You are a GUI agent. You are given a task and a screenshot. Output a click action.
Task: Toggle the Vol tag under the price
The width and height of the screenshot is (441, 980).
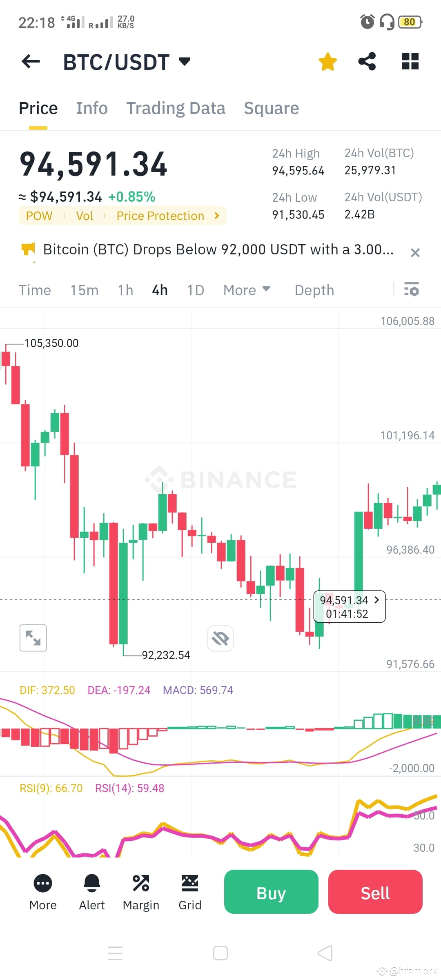85,216
